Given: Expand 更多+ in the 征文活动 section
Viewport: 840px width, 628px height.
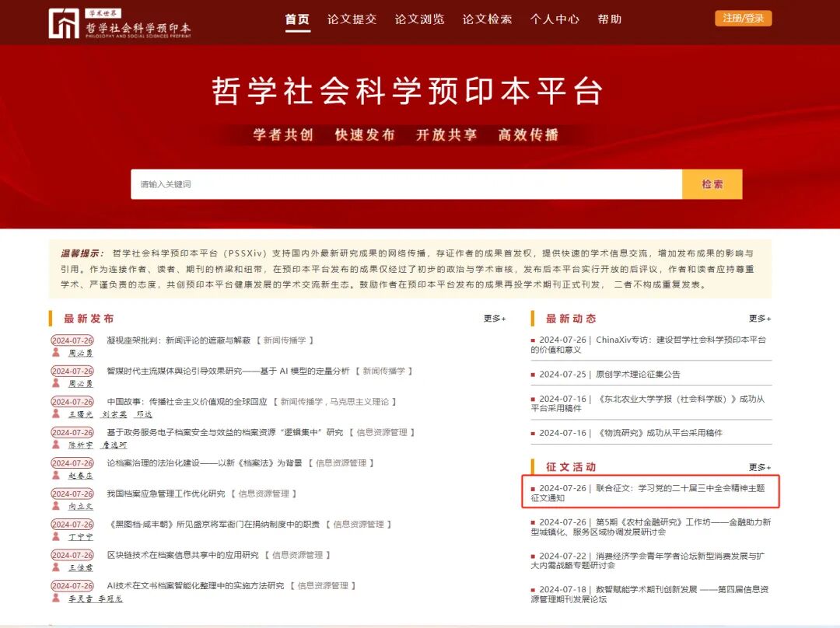Looking at the screenshot, I should coord(760,467).
